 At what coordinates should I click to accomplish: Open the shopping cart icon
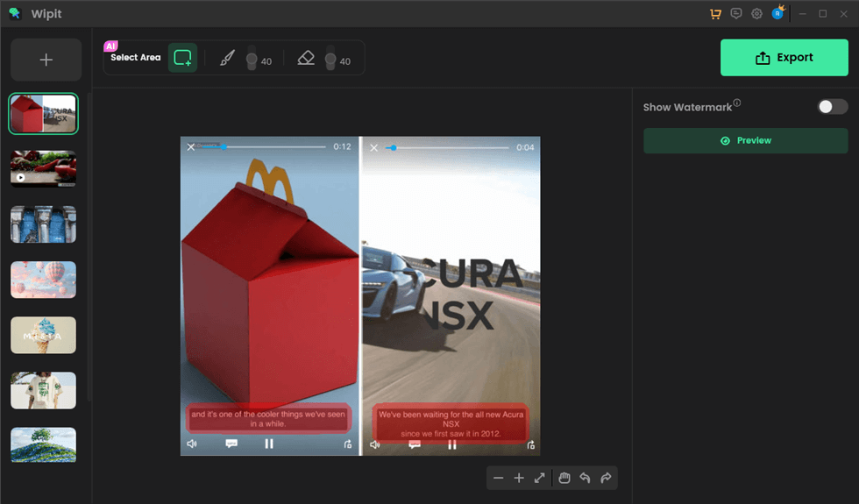pos(715,14)
